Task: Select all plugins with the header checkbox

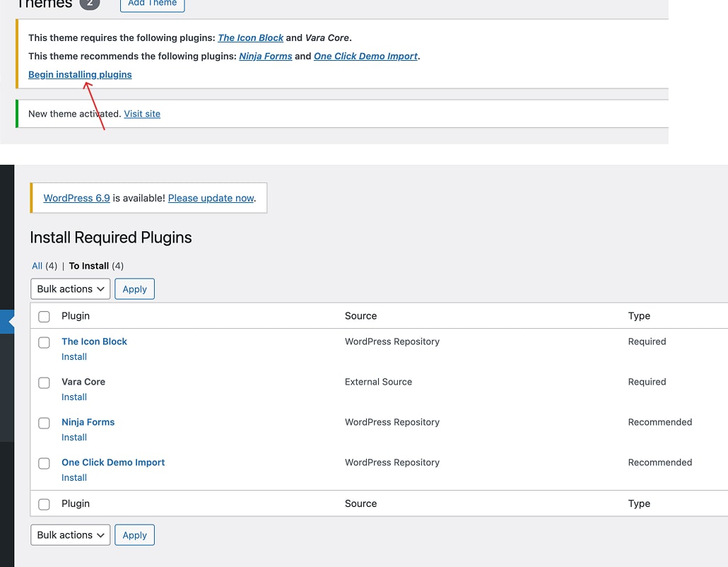Action: (44, 316)
